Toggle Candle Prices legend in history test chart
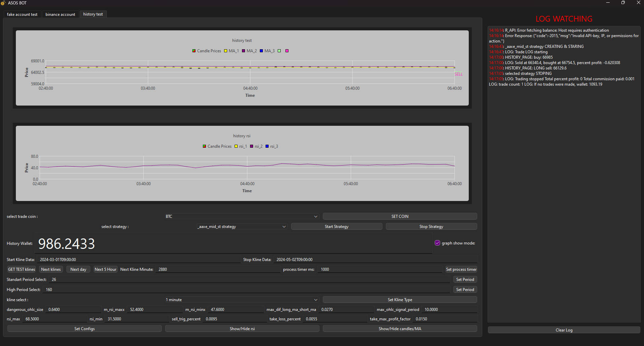Viewport: 644px width, 346px height. point(207,51)
